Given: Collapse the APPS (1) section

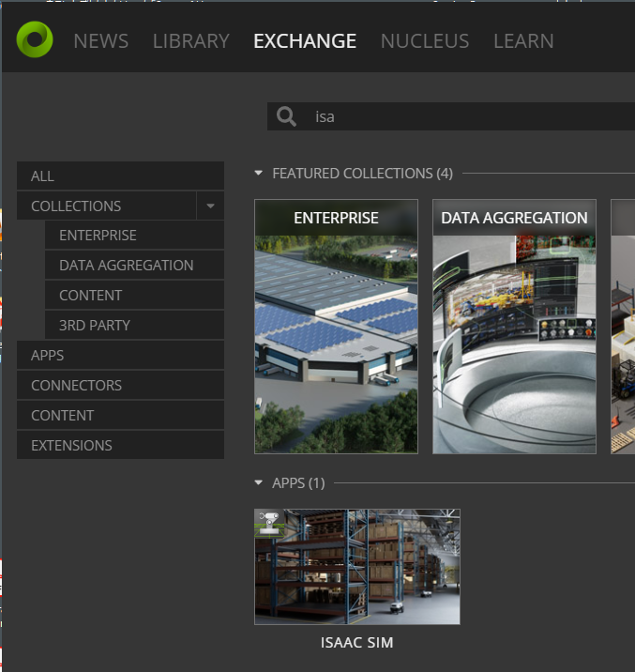Looking at the screenshot, I should [258, 482].
